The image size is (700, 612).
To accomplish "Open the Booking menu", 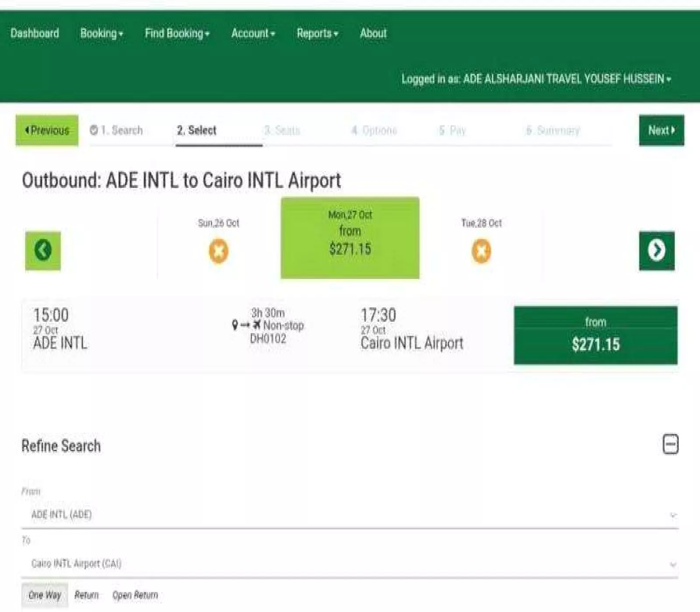I will (101, 33).
